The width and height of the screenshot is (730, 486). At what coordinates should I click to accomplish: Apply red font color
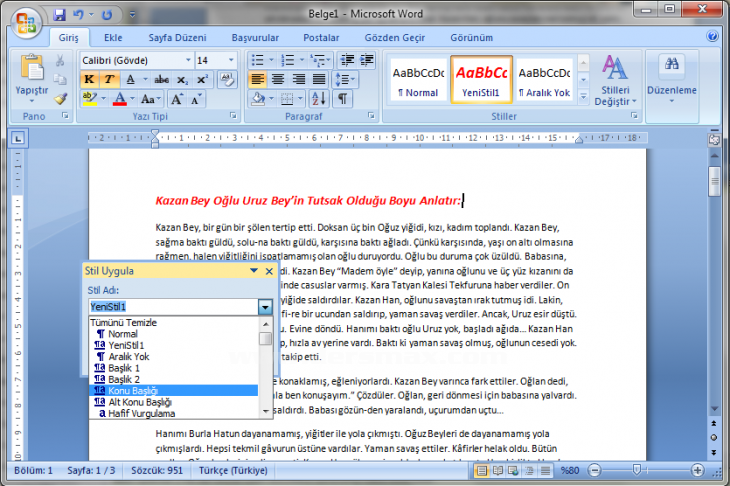[x=120, y=99]
